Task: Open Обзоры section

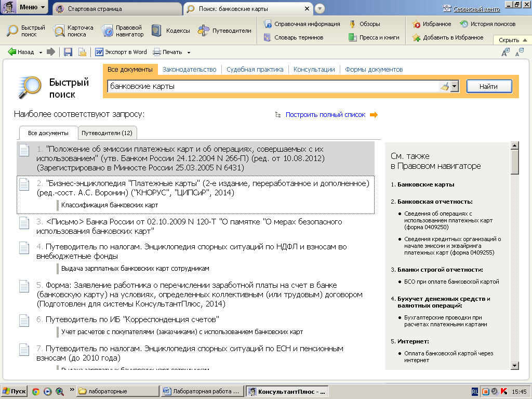Action: [x=365, y=24]
